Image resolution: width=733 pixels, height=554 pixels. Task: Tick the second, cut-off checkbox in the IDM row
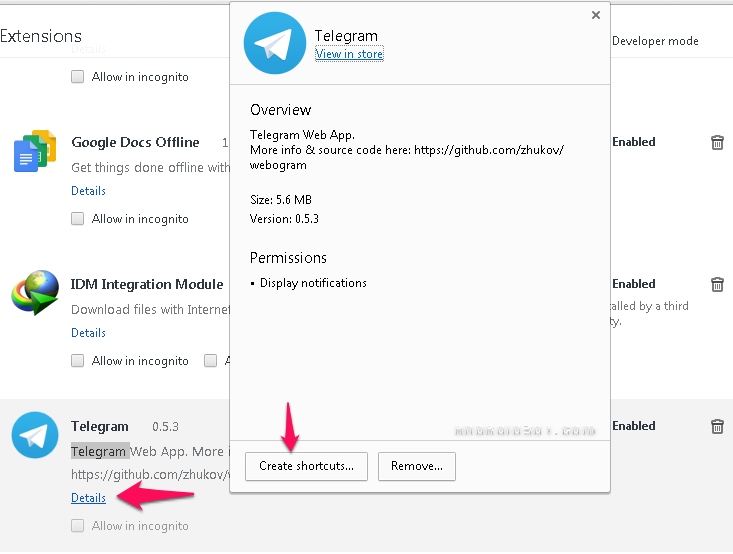(210, 360)
